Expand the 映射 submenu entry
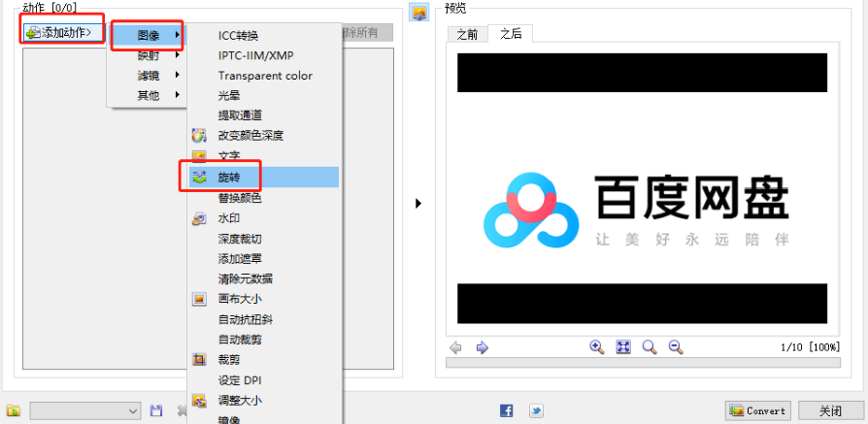 click(x=148, y=55)
